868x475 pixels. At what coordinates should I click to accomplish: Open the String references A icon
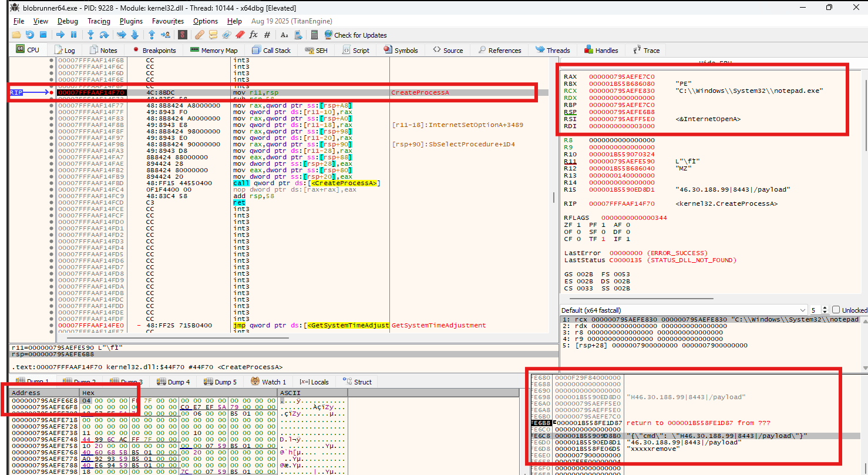[x=284, y=35]
